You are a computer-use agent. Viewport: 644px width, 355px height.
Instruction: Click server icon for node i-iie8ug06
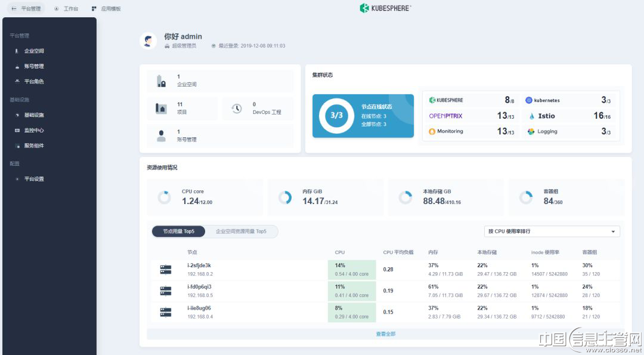(166, 313)
